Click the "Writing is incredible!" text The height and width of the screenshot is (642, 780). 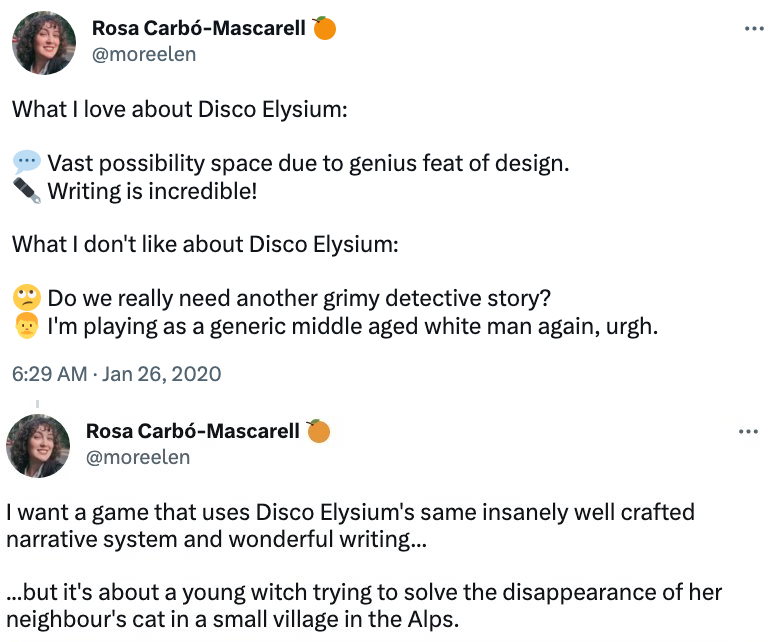point(152,190)
